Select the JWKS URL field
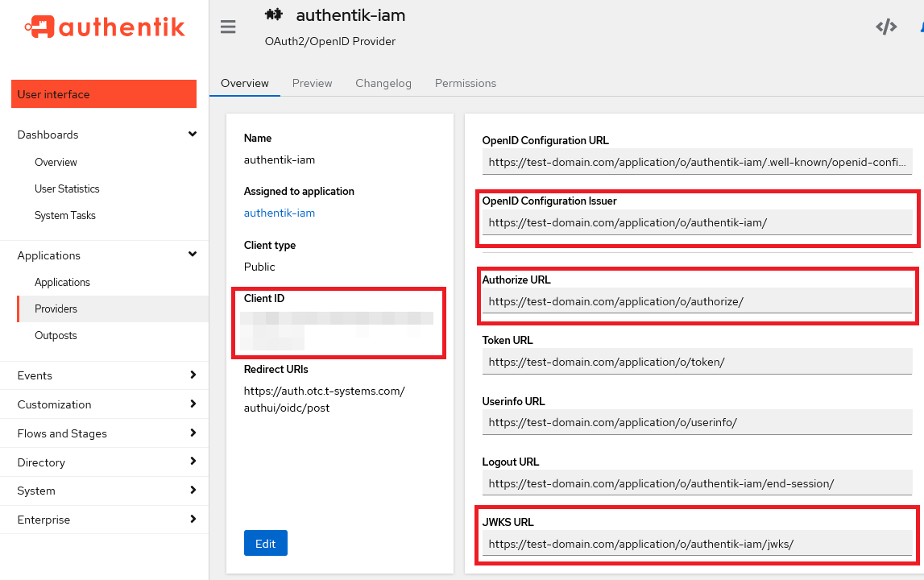Image resolution: width=924 pixels, height=580 pixels. 697,544
